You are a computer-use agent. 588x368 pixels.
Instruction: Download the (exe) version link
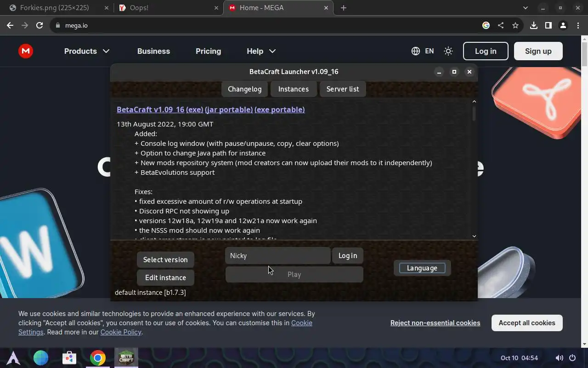click(x=194, y=109)
